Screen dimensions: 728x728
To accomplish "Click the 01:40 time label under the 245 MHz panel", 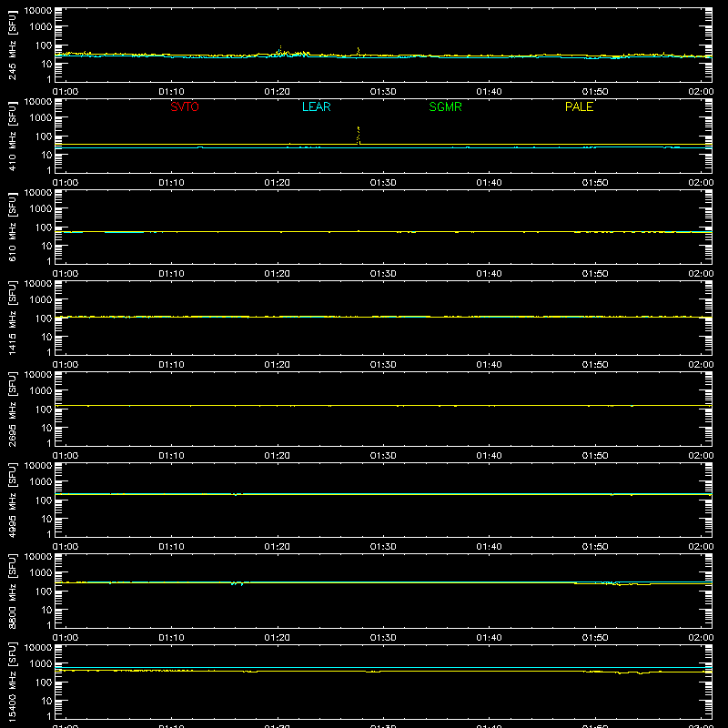I will [489, 92].
